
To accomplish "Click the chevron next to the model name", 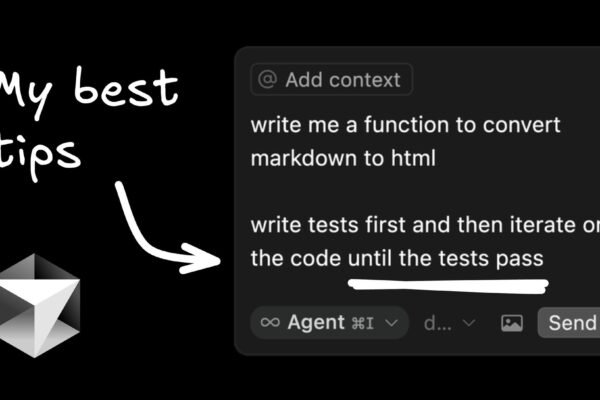I will tap(468, 323).
